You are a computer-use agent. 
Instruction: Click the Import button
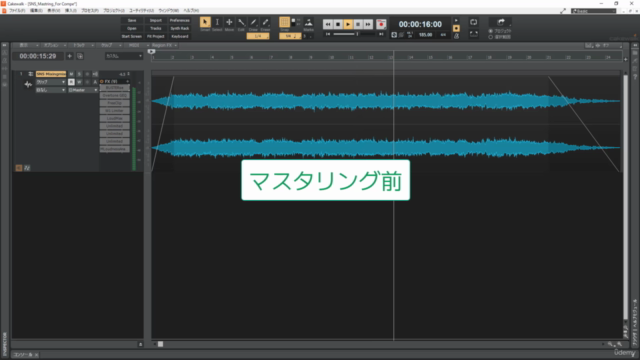pos(156,20)
